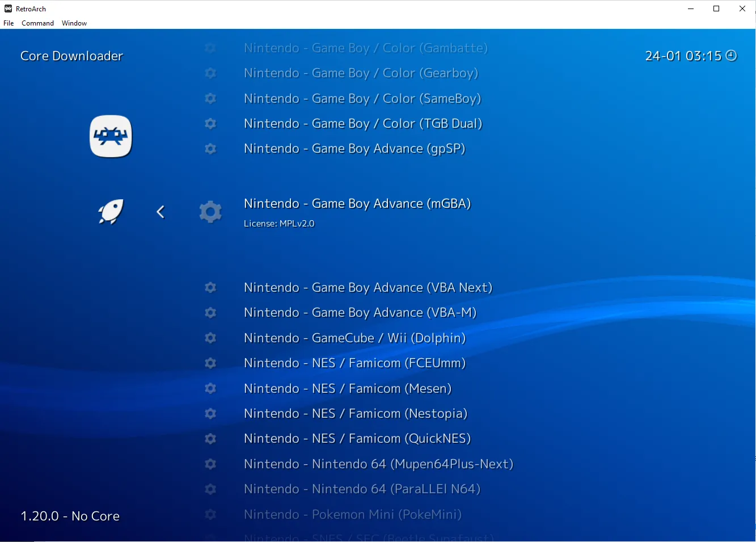Click the RetroArch invader logo icon

pos(111,136)
